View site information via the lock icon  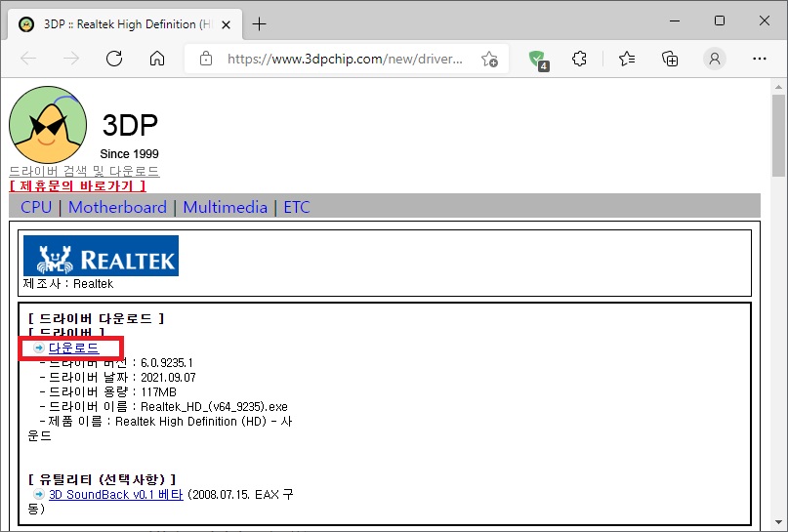tap(205, 59)
